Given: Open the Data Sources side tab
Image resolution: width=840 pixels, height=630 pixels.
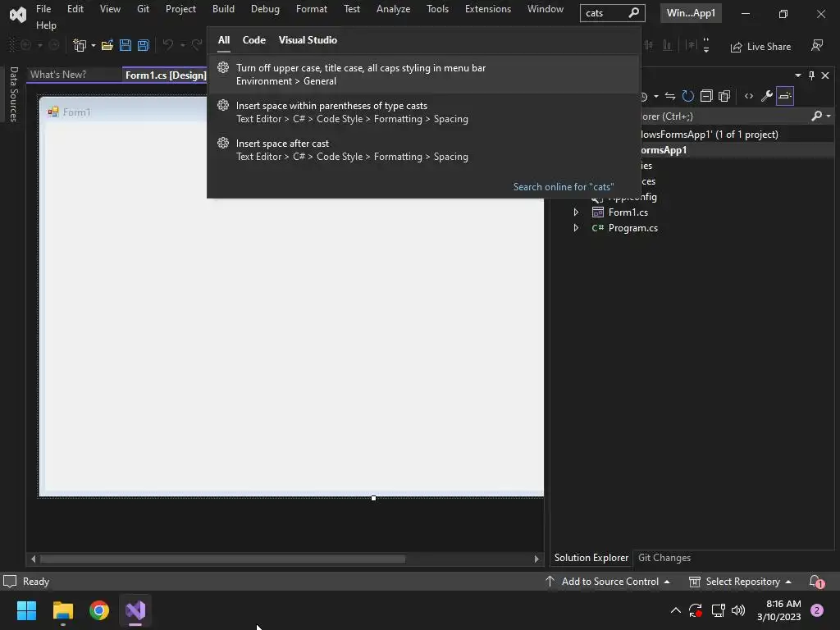Looking at the screenshot, I should [14, 94].
